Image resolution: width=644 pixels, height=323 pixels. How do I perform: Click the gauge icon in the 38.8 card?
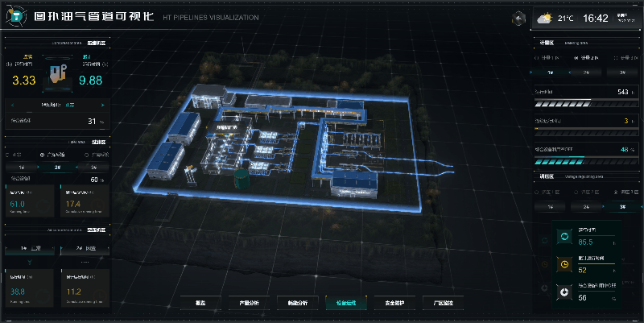tap(43, 296)
